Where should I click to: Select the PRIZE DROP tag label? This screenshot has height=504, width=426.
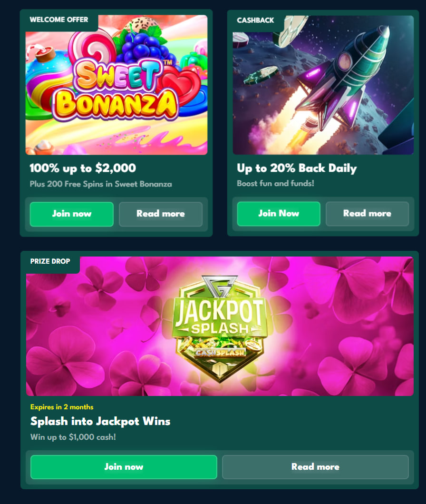coord(50,261)
